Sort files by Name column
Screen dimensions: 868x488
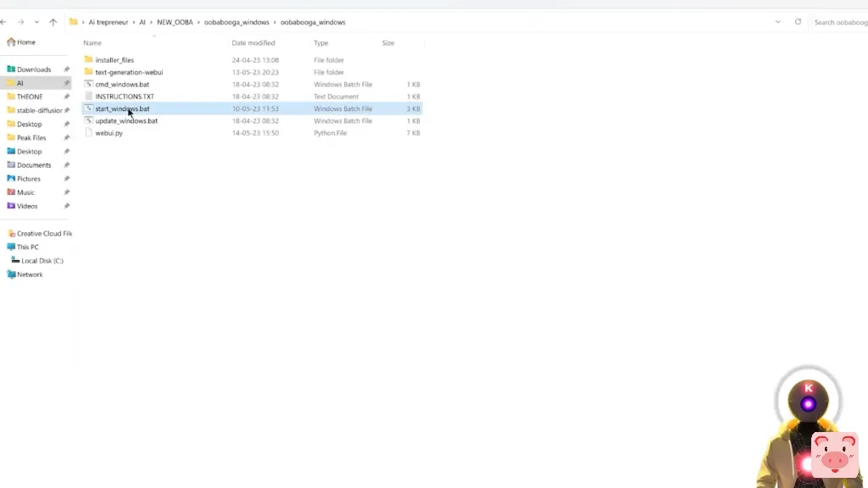point(92,42)
